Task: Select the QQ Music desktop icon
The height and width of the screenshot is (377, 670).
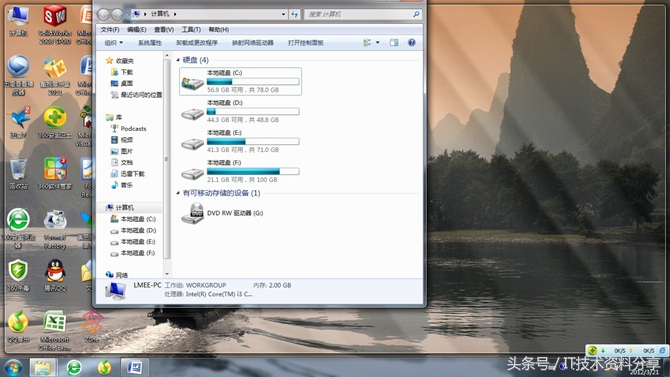Action: pyautogui.click(x=18, y=327)
